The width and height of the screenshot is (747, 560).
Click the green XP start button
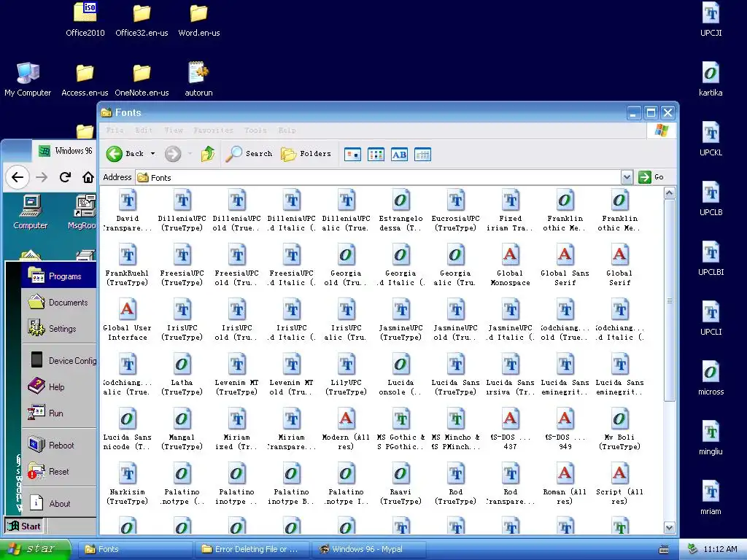pyautogui.click(x=36, y=549)
